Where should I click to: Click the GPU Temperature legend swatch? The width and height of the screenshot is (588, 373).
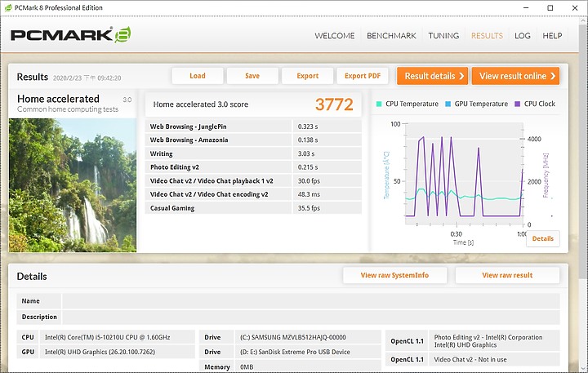(448, 104)
